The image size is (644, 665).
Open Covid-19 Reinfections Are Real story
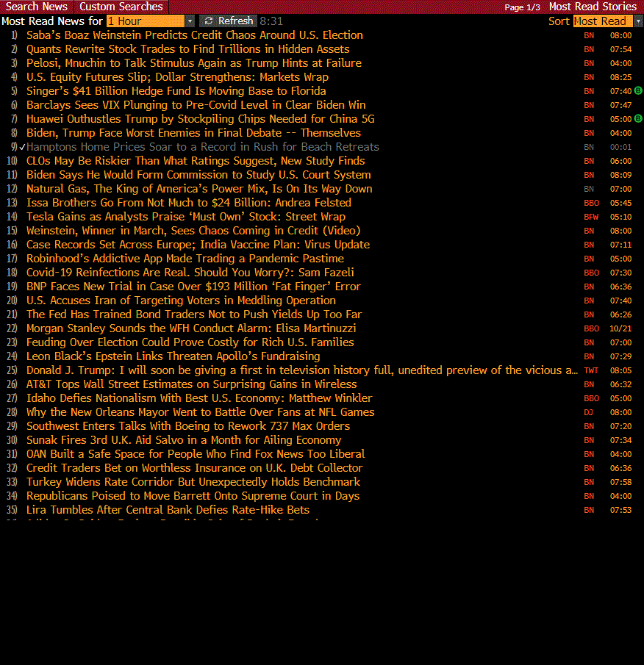pos(190,273)
